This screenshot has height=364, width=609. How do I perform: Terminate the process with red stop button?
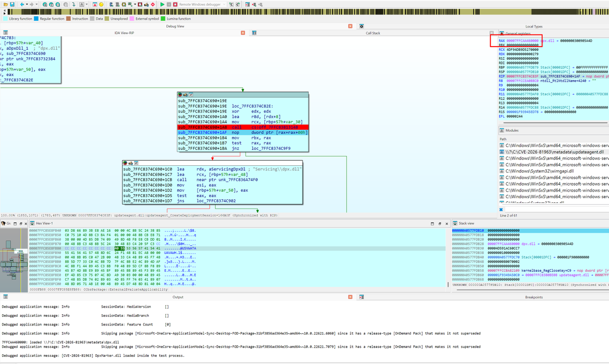click(x=175, y=4)
